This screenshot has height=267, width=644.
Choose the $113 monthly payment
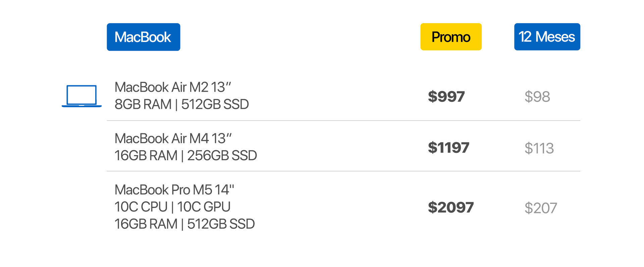coord(539,148)
